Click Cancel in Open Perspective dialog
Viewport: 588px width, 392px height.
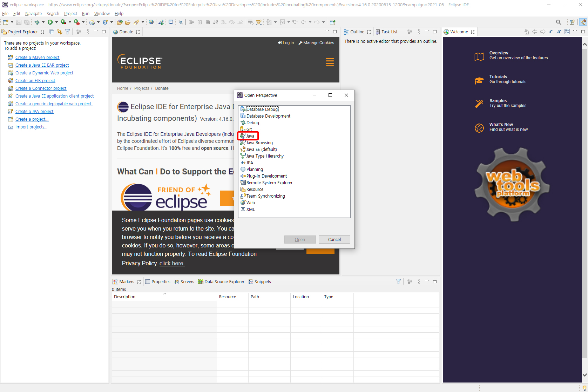point(334,239)
